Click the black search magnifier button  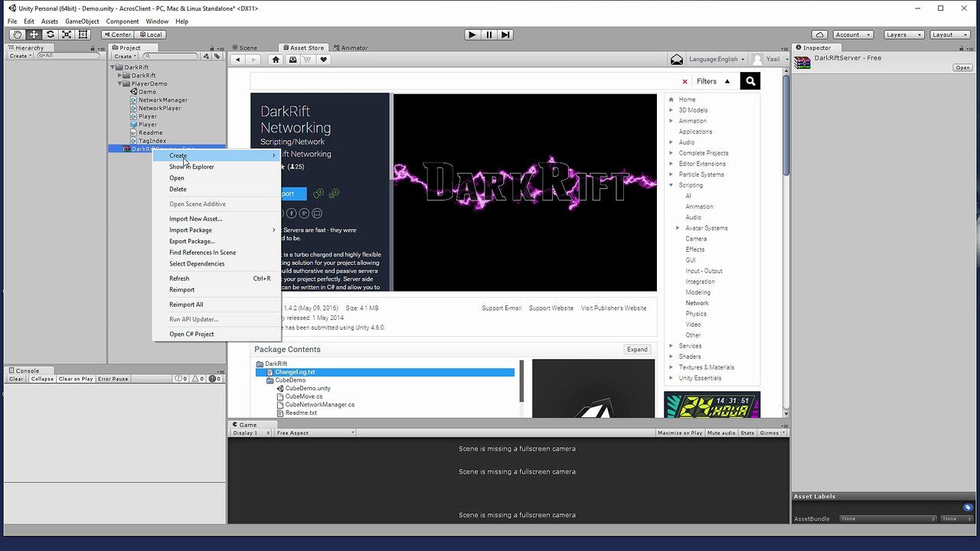750,81
